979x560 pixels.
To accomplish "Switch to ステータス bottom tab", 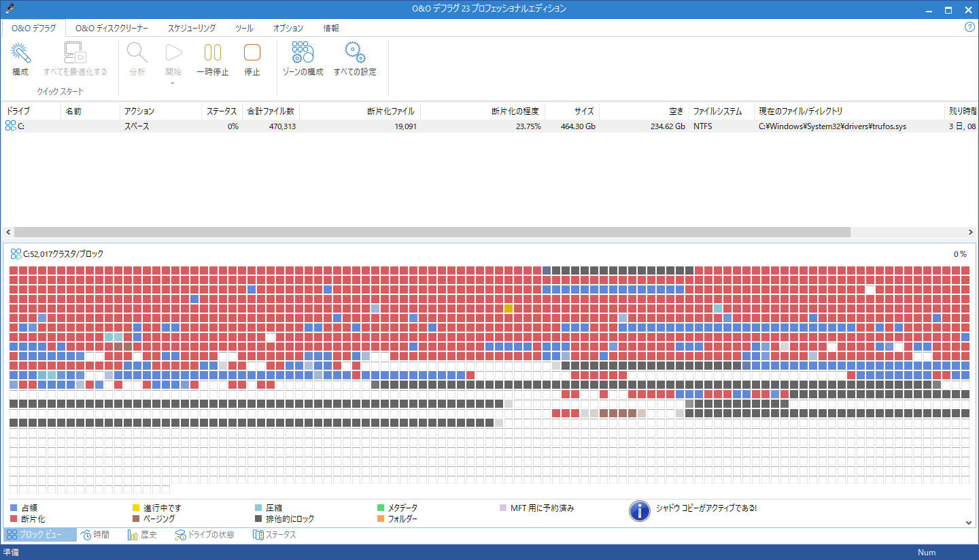I will click(275, 535).
